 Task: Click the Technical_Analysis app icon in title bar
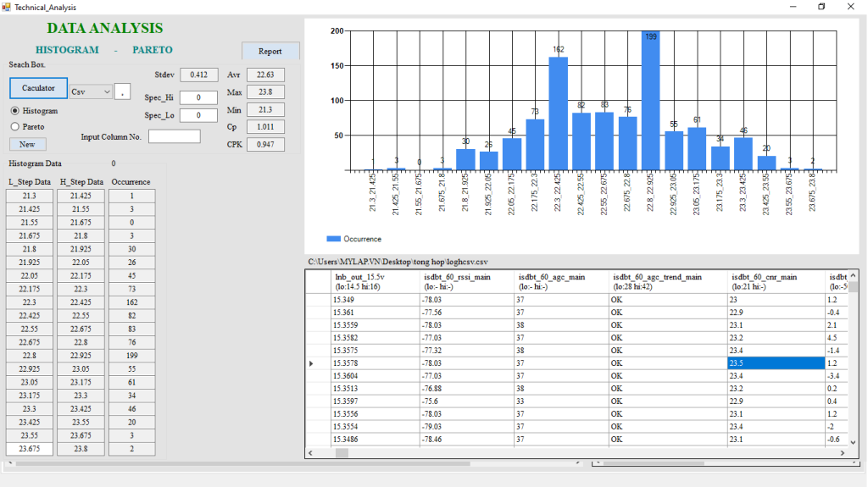(7, 7)
